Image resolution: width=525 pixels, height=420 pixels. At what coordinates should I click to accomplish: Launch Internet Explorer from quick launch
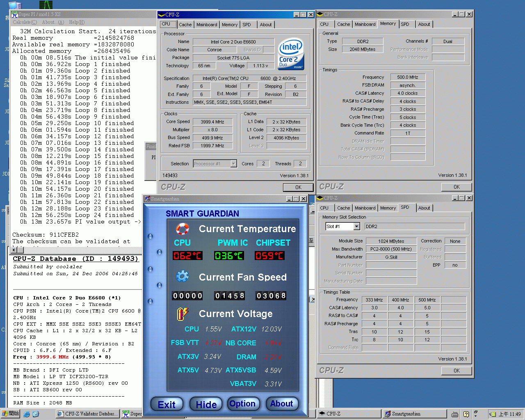point(27,414)
